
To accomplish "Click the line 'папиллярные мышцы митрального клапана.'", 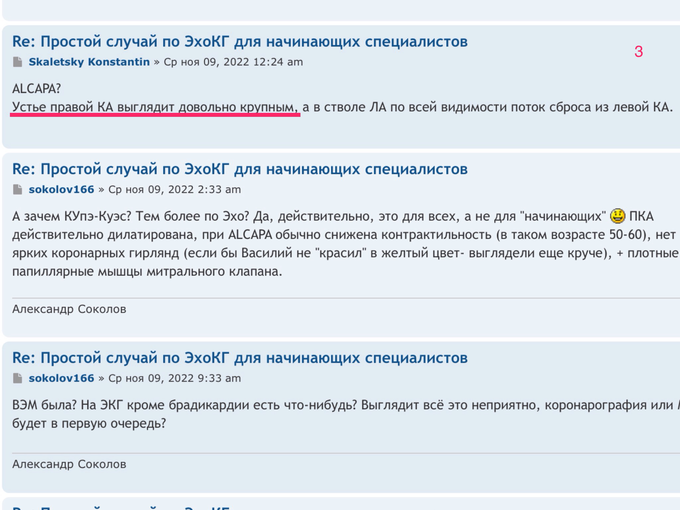I will click(x=147, y=271).
